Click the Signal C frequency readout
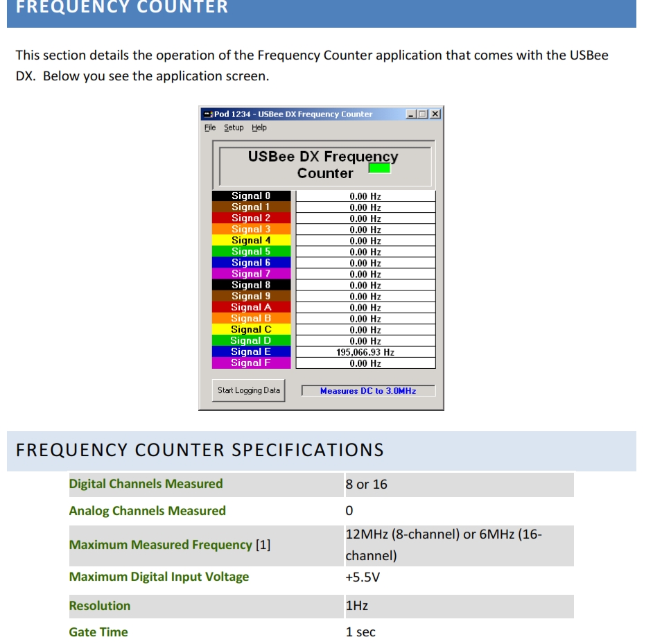This screenshot has height=644, width=653. 365,330
